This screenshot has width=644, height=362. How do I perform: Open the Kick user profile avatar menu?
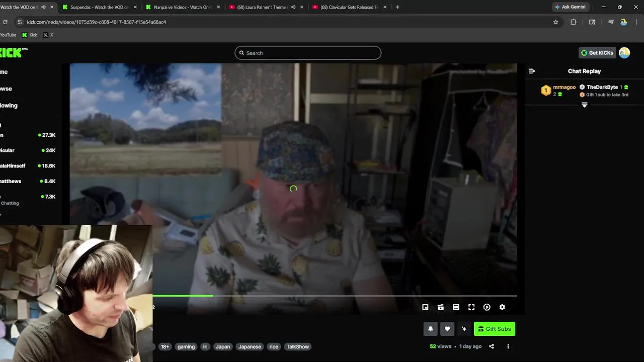tap(624, 53)
